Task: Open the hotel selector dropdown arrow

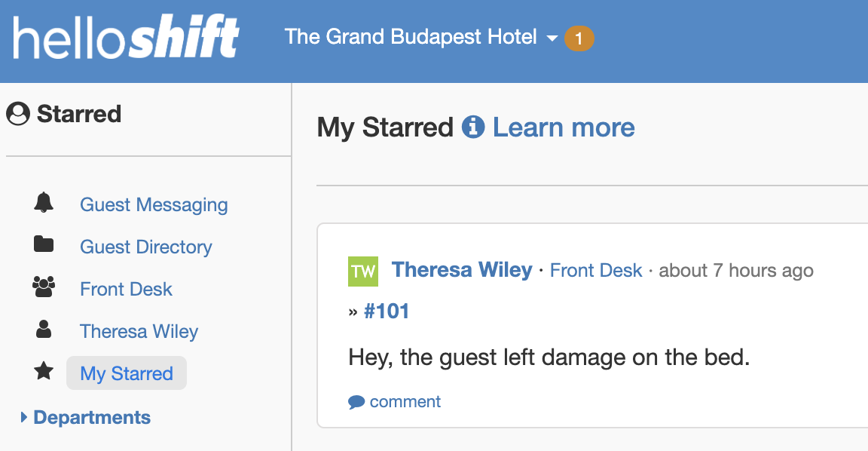Action: (x=552, y=38)
